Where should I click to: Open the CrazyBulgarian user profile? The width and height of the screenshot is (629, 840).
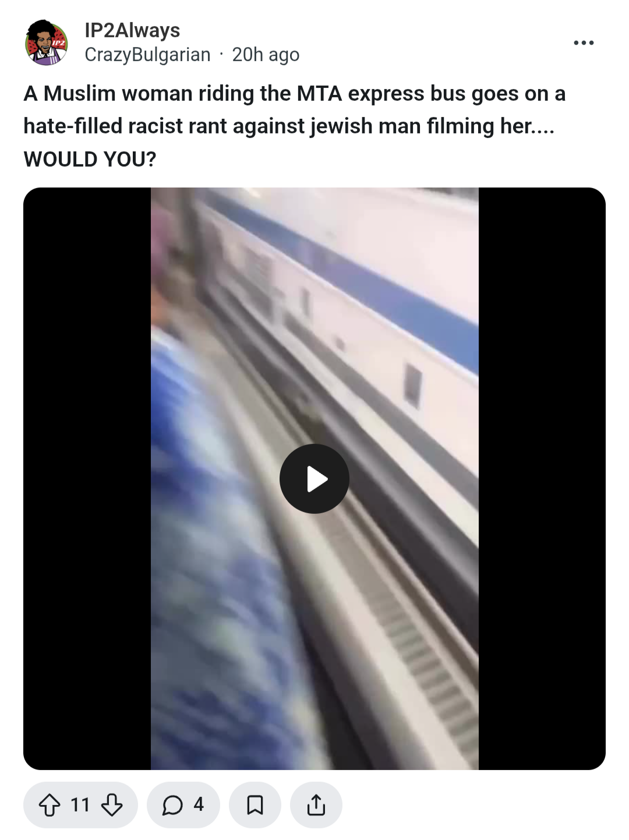tap(147, 55)
